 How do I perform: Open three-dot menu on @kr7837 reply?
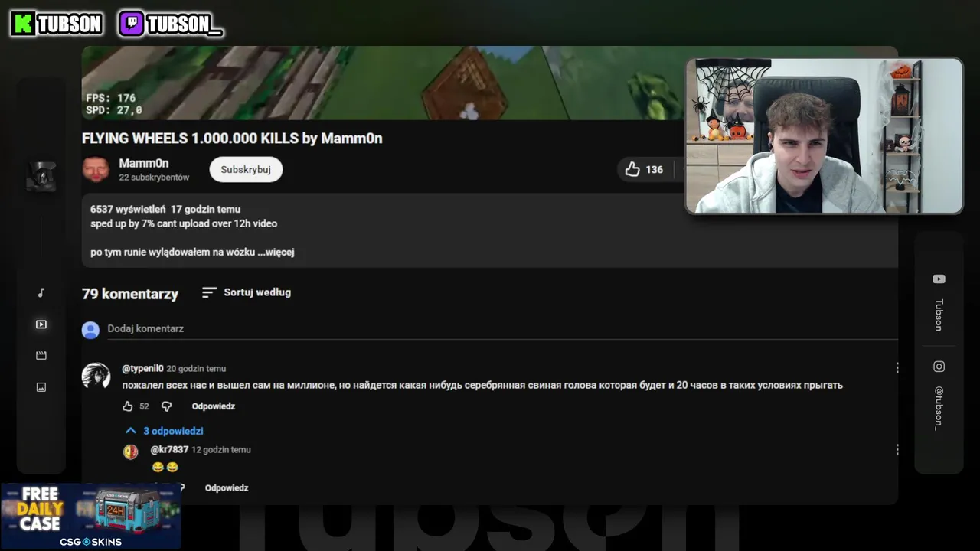[x=897, y=450]
